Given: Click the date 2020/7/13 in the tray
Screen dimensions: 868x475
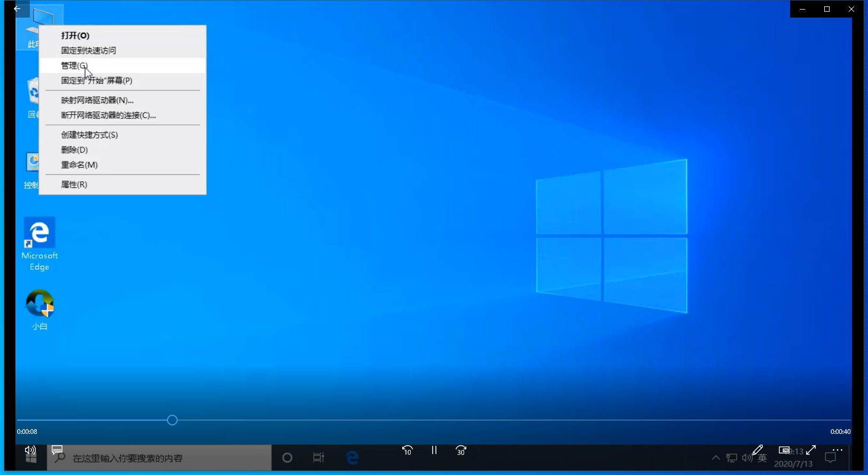Looking at the screenshot, I should (793, 464).
